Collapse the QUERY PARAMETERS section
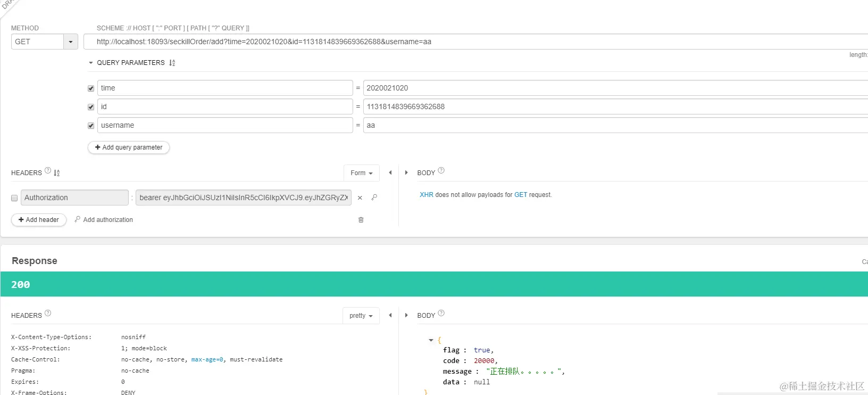Screen dimensions: 868x395 point(91,63)
